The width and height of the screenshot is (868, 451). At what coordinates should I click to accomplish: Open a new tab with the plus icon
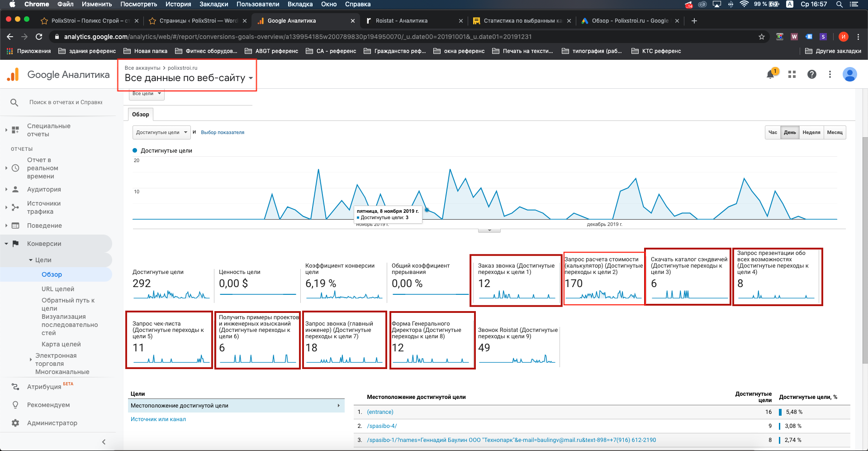point(694,21)
